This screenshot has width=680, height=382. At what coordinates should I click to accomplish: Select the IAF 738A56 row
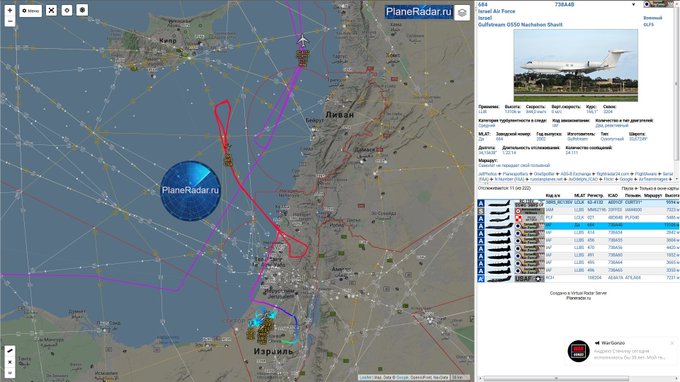coord(578,248)
